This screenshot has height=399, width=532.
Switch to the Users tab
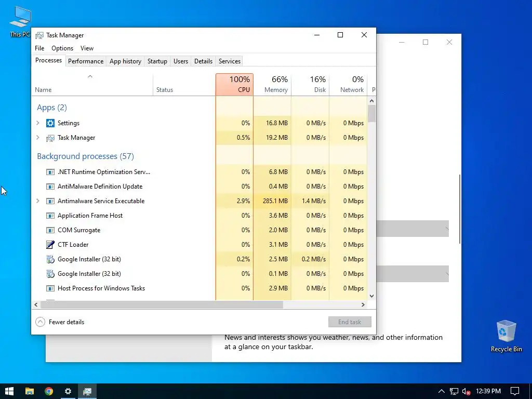[x=180, y=61]
